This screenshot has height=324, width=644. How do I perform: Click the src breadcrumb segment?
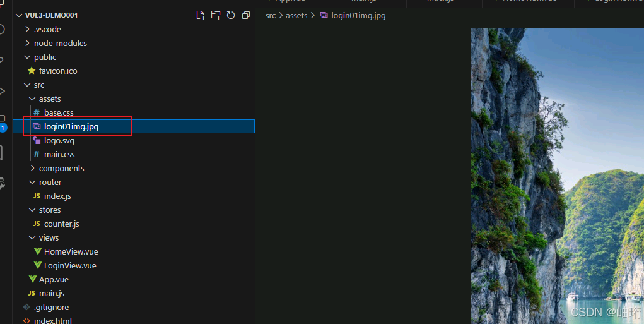[271, 16]
